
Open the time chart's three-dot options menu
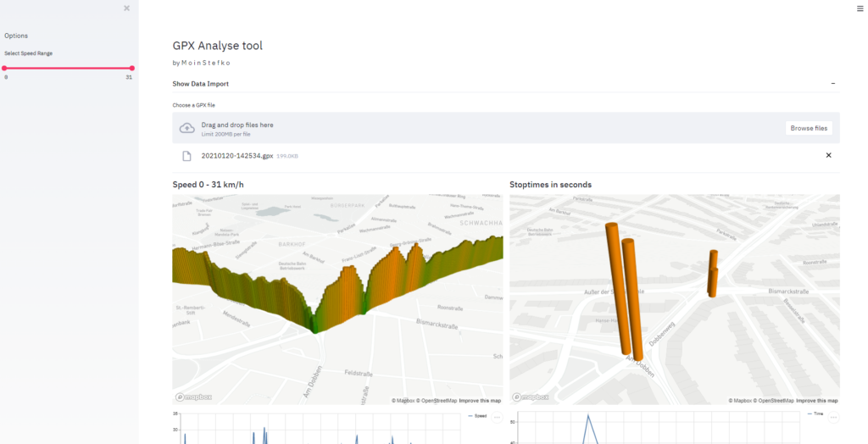pyautogui.click(x=833, y=417)
